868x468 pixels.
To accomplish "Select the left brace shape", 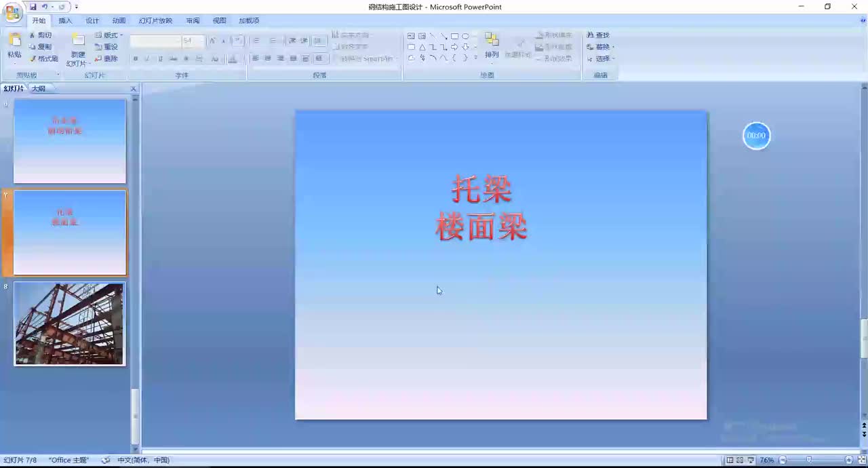I will pos(454,58).
